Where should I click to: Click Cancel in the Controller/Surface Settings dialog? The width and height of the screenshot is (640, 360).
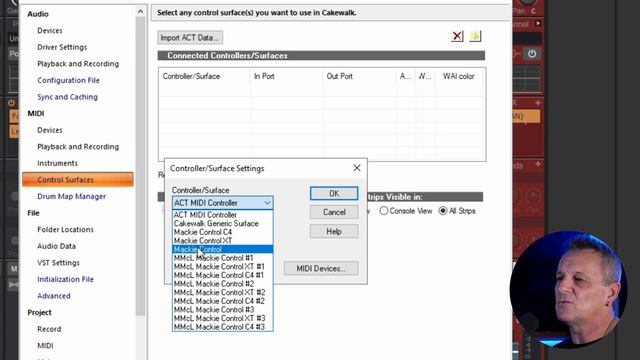[334, 212]
